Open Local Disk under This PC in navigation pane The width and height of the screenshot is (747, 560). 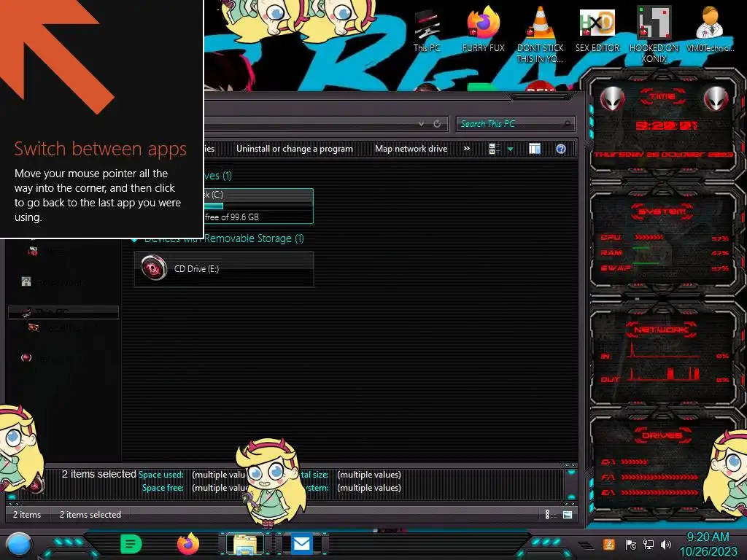coord(55,327)
